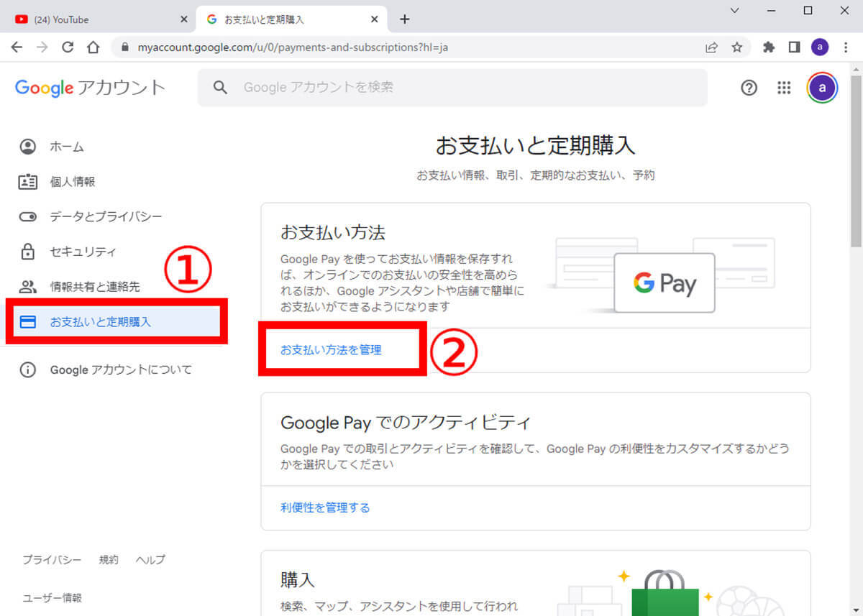Screen dimensions: 863x616
Task: Open the Chrome three-dot menu
Action: click(x=846, y=47)
